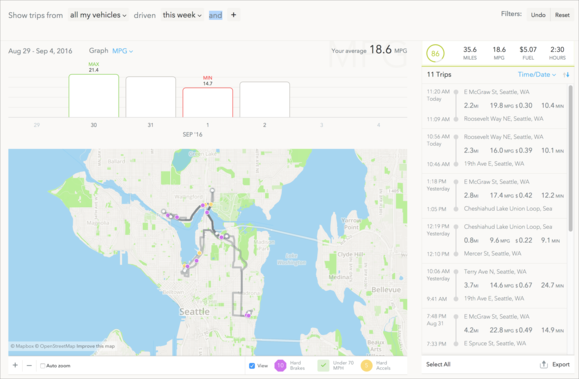The image size is (579, 379).
Task: Click the 'Improve this map' link
Action: (96, 346)
